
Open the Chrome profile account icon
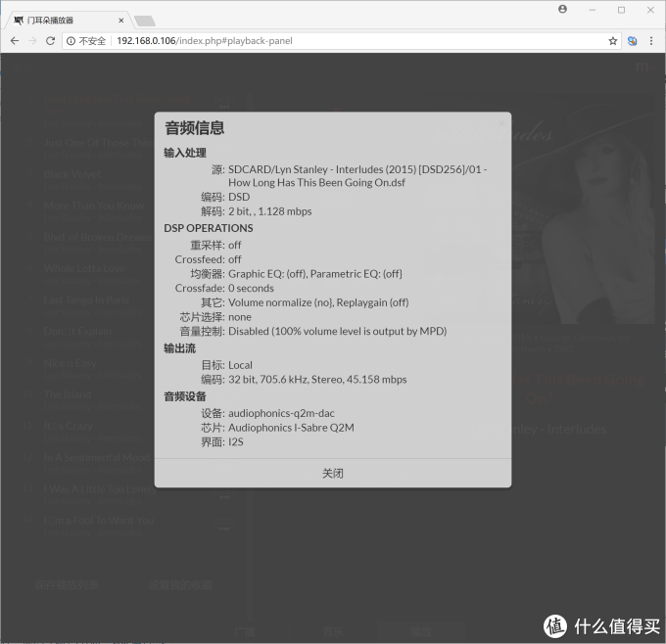click(x=562, y=10)
